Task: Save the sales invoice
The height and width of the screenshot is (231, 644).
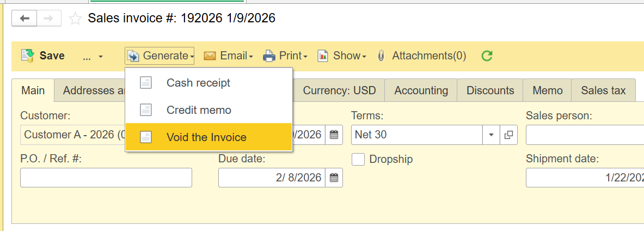Action: coord(43,56)
